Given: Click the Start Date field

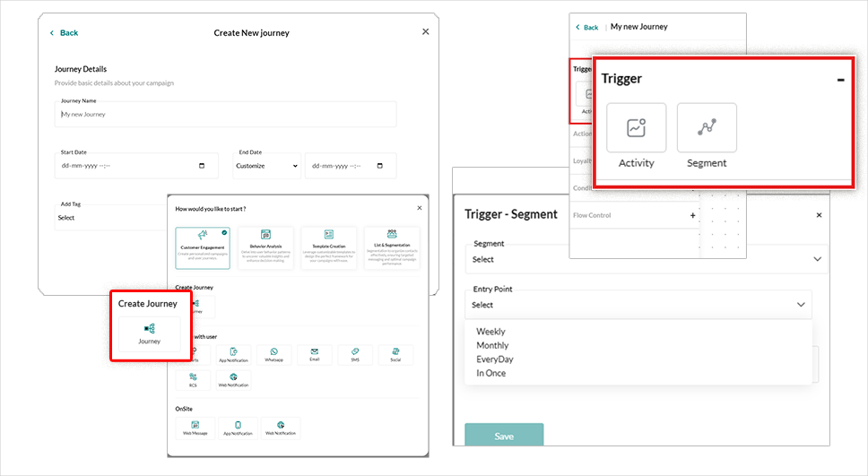Looking at the screenshot, I should 136,166.
